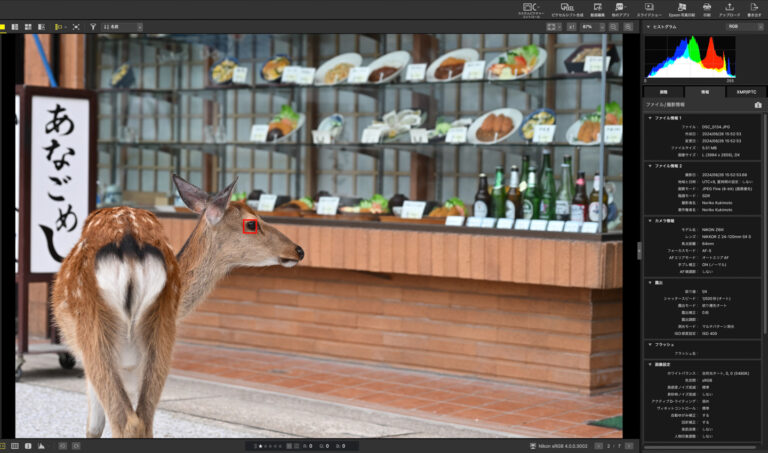The image size is (768, 453).
Task: Select the middle info tab
Action: pyautogui.click(x=704, y=91)
